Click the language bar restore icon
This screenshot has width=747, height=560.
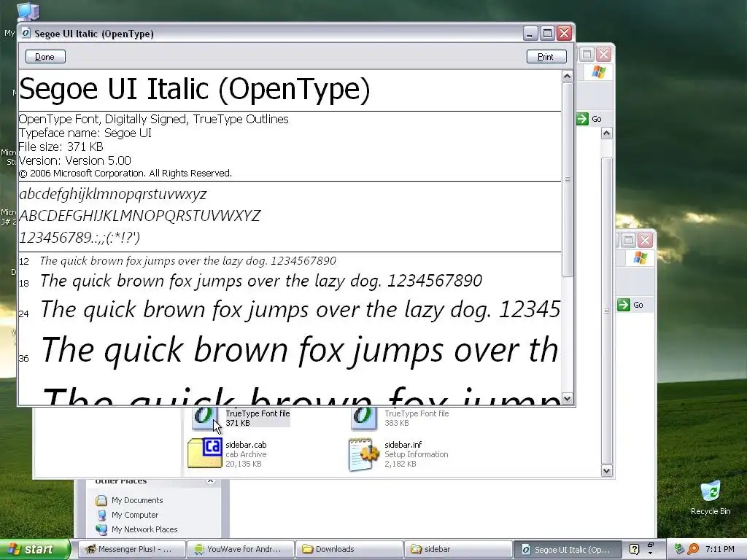point(651,545)
